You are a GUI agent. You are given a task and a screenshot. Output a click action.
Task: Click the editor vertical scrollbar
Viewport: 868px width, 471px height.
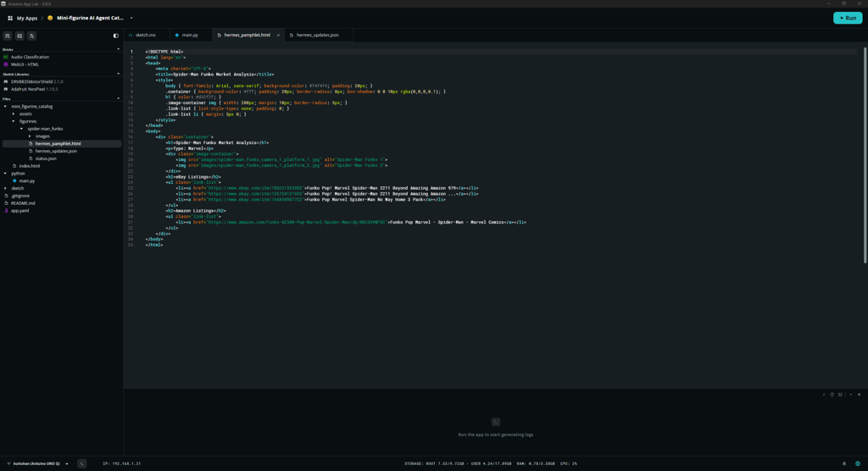pos(865,155)
